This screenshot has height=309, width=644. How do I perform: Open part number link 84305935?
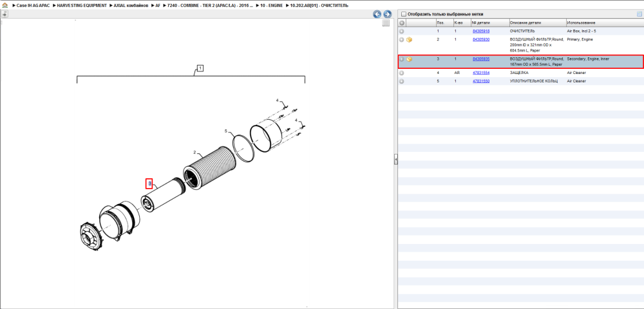(481, 59)
